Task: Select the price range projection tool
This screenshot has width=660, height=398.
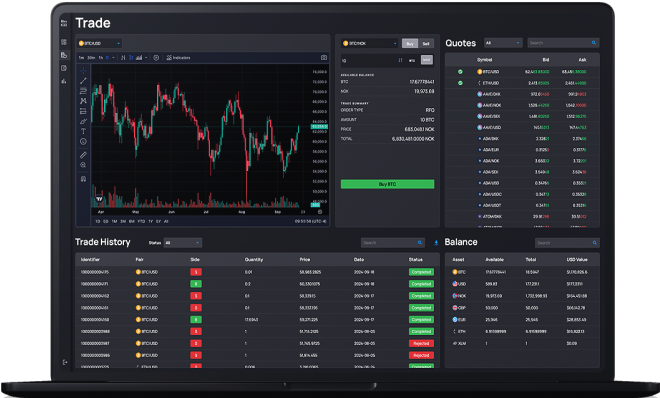Action: point(83,111)
